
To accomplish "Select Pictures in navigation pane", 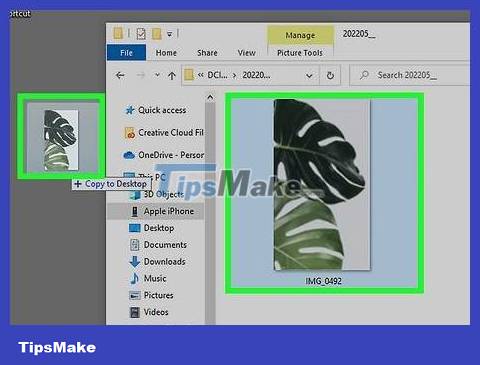I will 158,295.
